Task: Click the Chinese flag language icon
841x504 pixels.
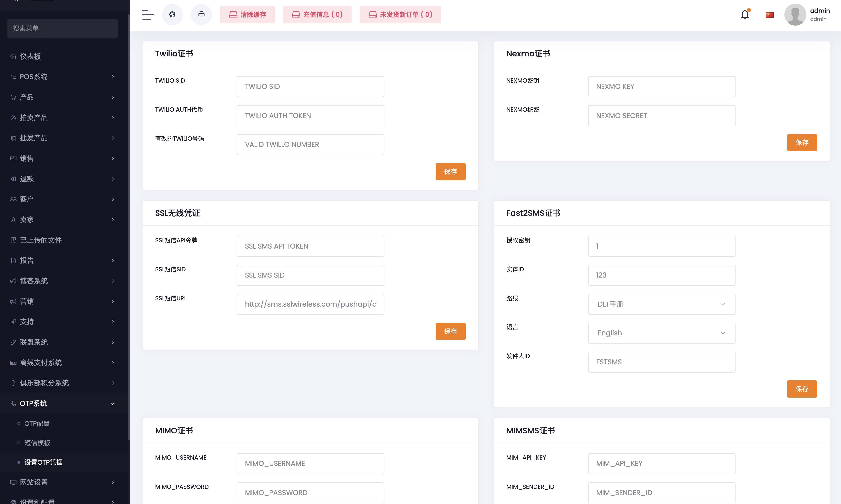Action: pyautogui.click(x=769, y=15)
